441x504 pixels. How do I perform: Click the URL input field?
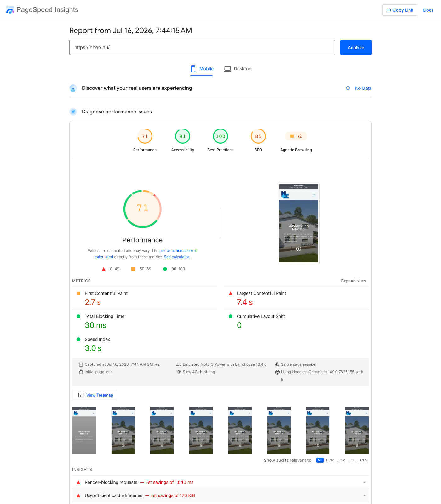[202, 48]
